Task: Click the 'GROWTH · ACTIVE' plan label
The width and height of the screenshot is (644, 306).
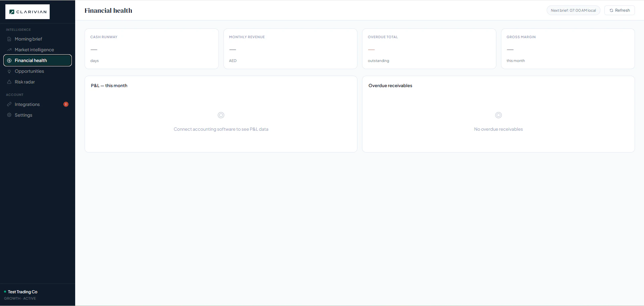Action: [x=20, y=299]
